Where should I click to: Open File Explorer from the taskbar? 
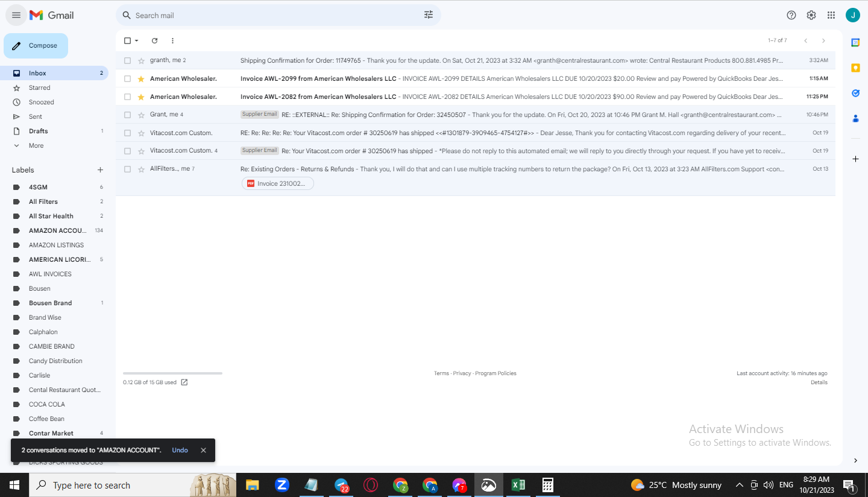[252, 485]
